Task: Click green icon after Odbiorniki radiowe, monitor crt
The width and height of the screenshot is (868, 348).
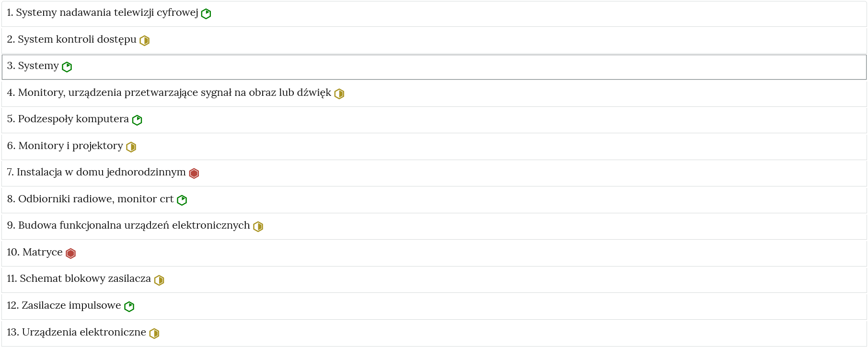Action: click(x=182, y=200)
